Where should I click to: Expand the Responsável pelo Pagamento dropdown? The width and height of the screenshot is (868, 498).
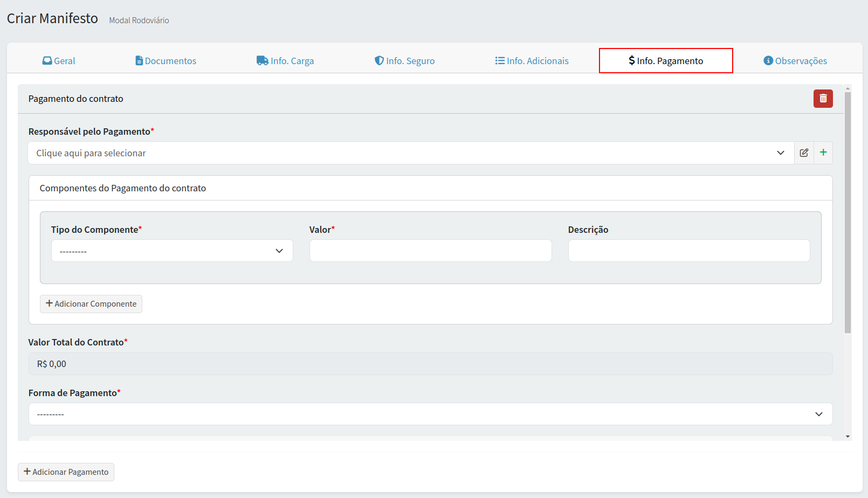coord(410,153)
